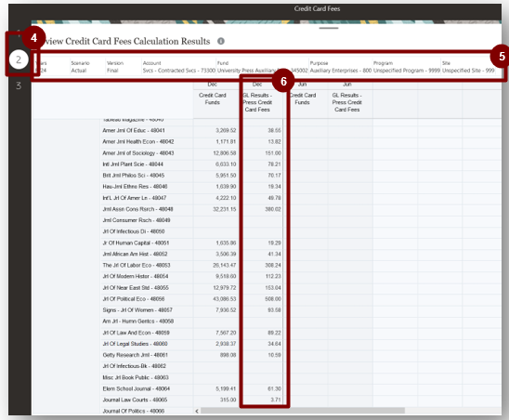
Task: Select row Jrl Of Law And Econ - 48059
Action: click(x=136, y=333)
